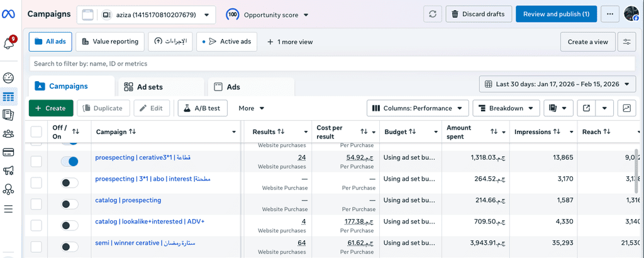Expand the Columns: Performance dropdown
644x258 pixels.
click(x=418, y=108)
